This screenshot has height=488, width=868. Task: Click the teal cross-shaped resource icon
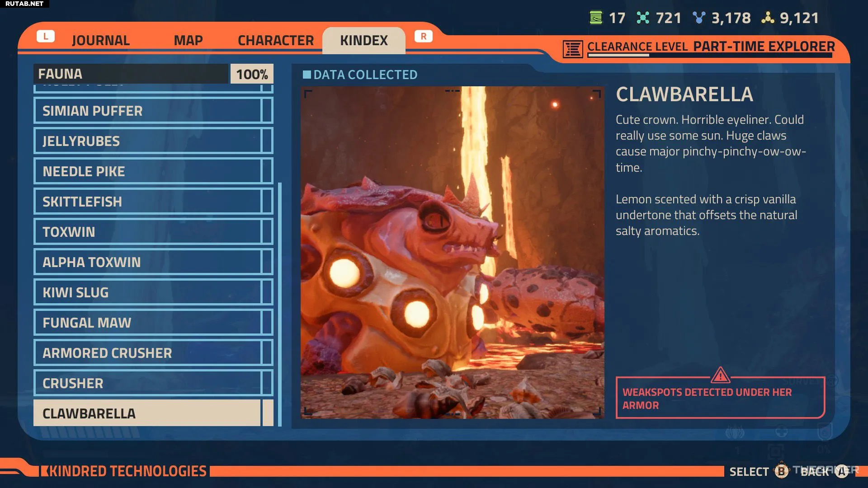pos(643,18)
